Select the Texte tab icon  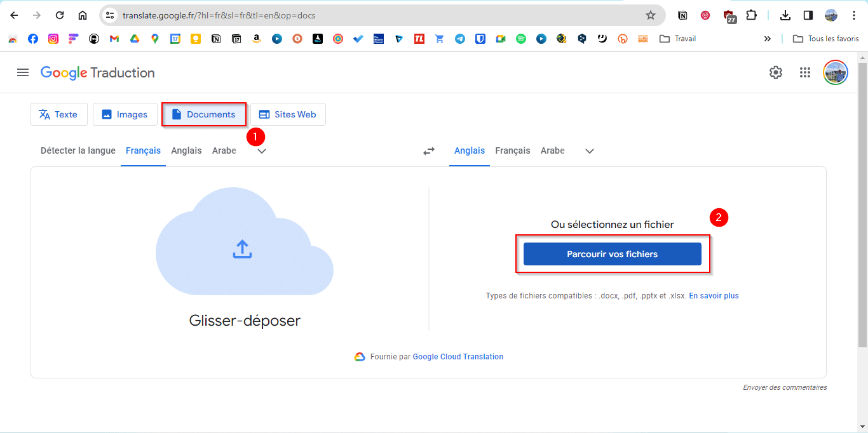(x=44, y=114)
